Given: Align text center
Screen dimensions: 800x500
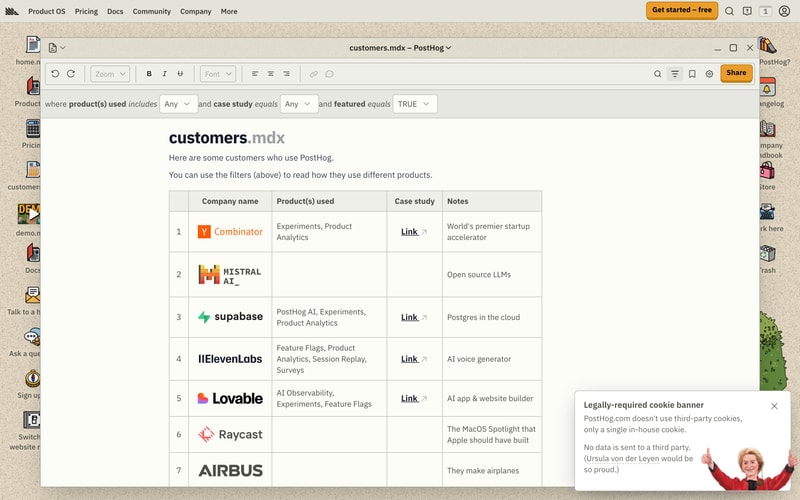Looking at the screenshot, I should click(x=271, y=74).
